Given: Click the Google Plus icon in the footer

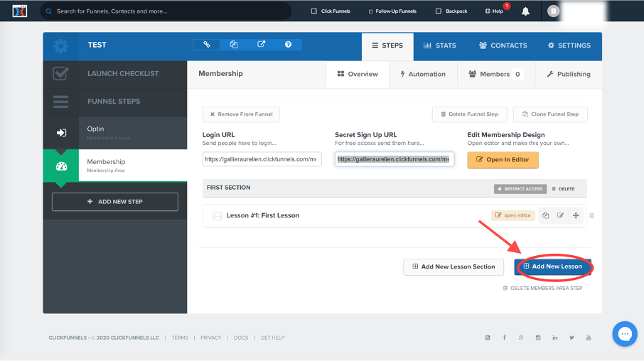Looking at the screenshot, I should pos(521,338).
